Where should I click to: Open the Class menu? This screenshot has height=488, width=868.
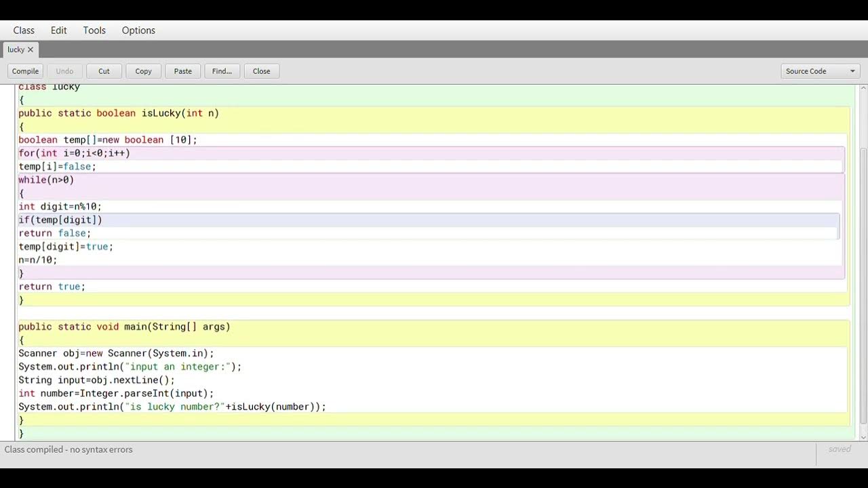coord(24,30)
